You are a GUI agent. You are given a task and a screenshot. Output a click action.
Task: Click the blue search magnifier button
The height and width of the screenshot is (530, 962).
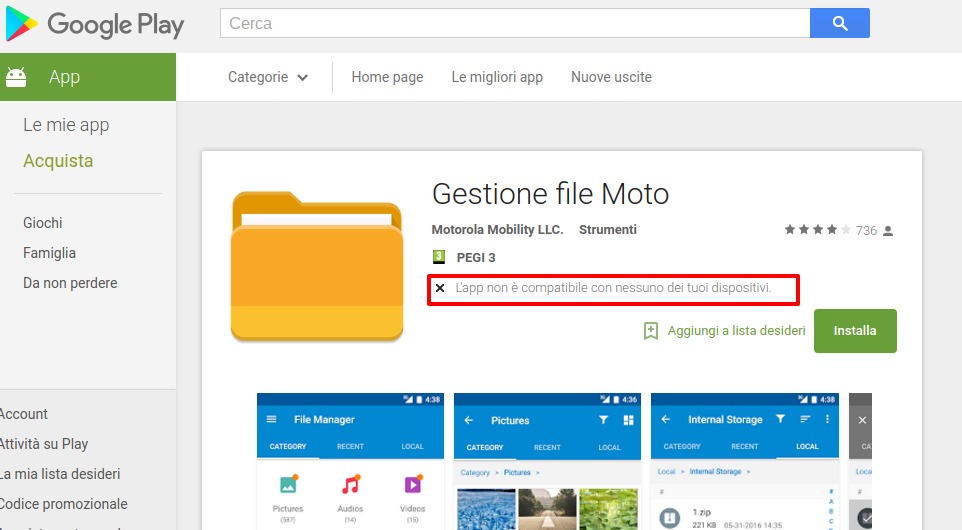[x=839, y=23]
